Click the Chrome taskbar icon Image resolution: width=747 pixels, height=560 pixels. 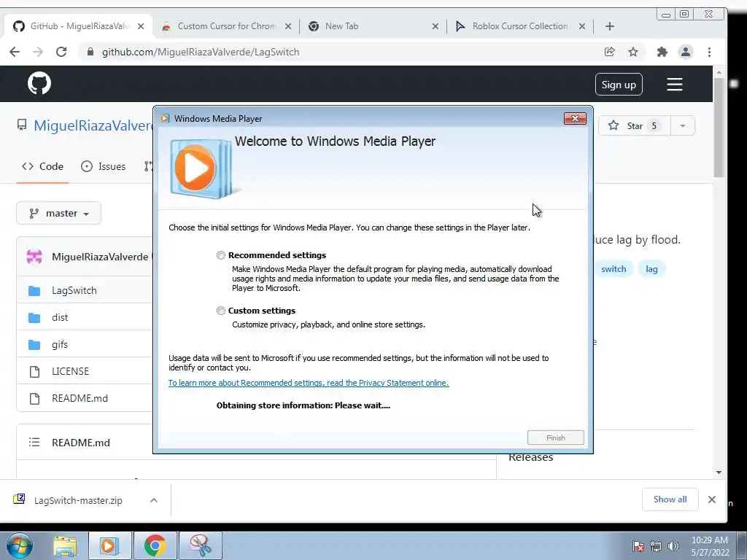[155, 545]
